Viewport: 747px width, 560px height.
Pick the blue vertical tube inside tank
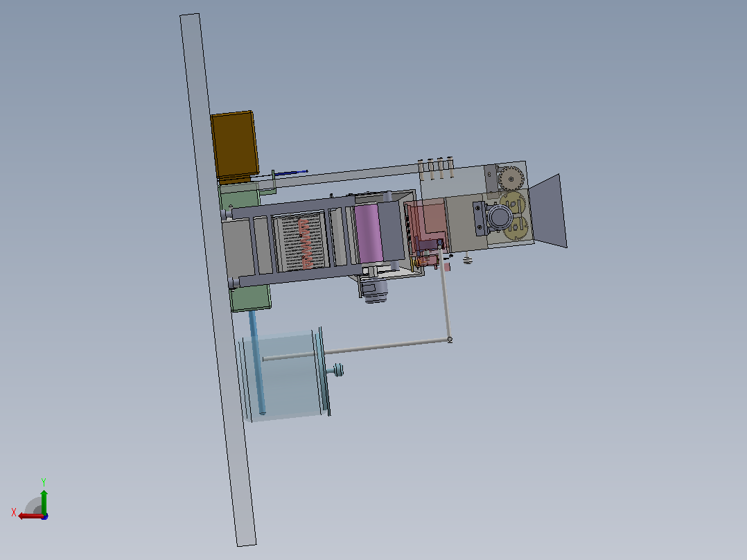(x=257, y=362)
